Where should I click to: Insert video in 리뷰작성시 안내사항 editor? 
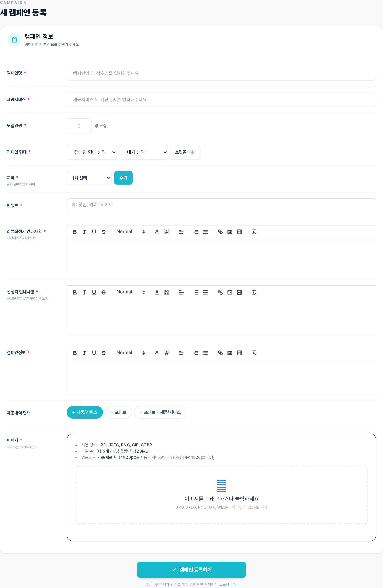pyautogui.click(x=239, y=232)
